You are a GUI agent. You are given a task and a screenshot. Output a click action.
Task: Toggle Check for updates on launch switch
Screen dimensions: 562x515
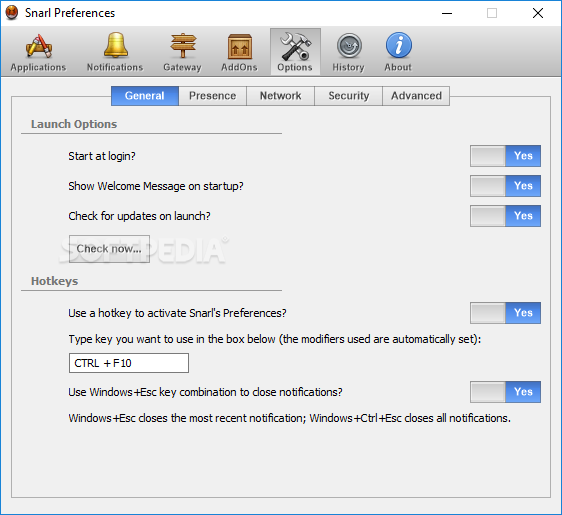click(x=505, y=216)
